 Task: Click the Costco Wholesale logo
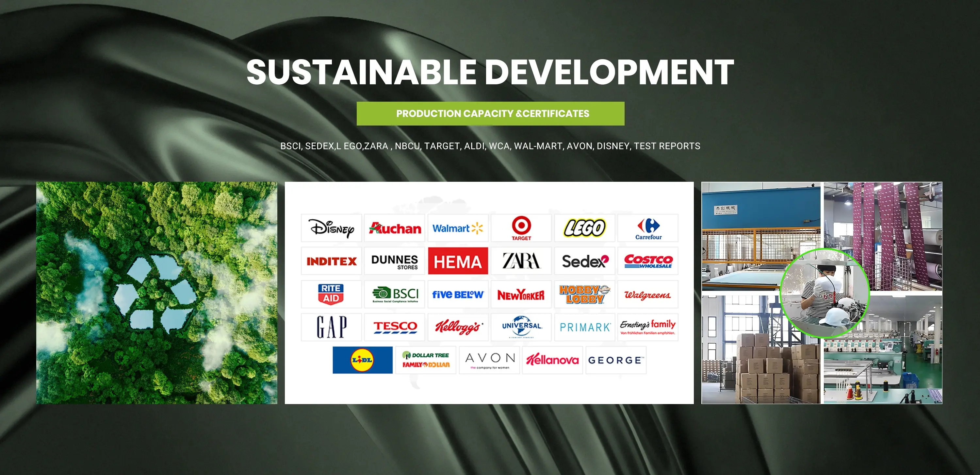click(648, 261)
